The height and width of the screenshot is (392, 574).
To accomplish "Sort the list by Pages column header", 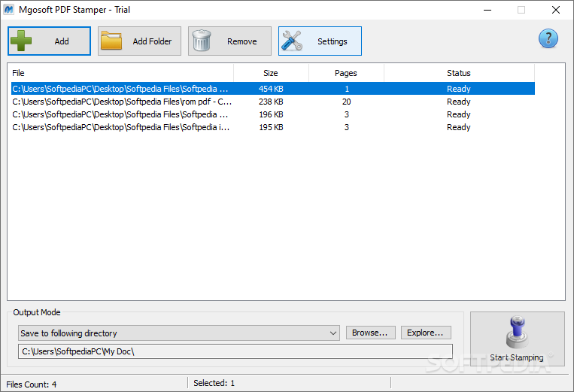I will [x=346, y=73].
